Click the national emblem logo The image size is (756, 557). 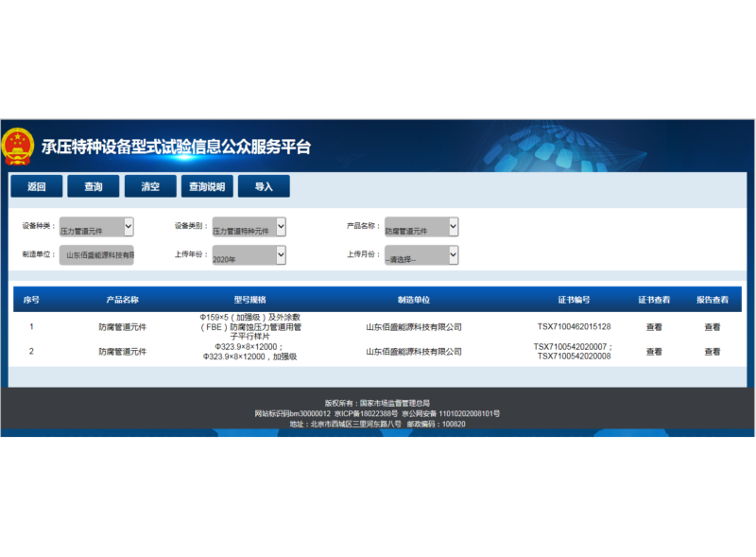tap(17, 147)
